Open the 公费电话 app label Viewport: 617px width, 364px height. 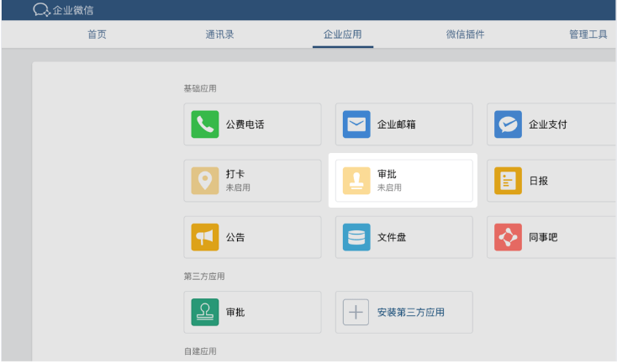coord(245,124)
